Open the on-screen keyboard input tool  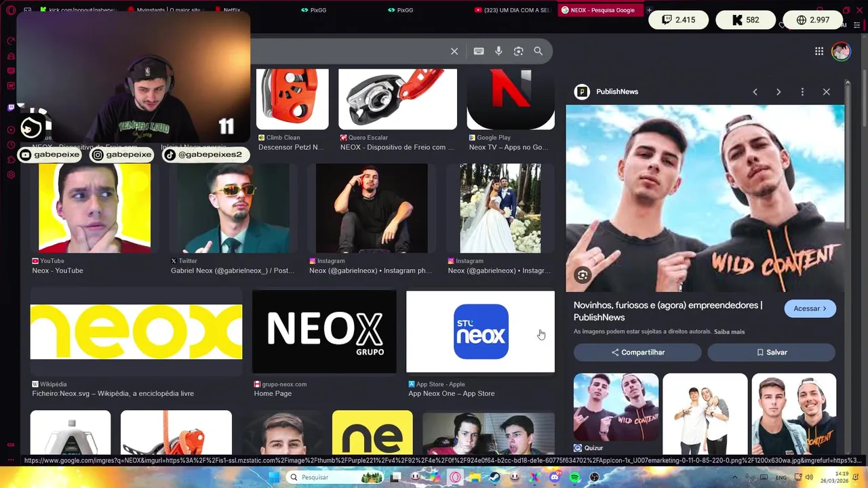[x=479, y=52]
